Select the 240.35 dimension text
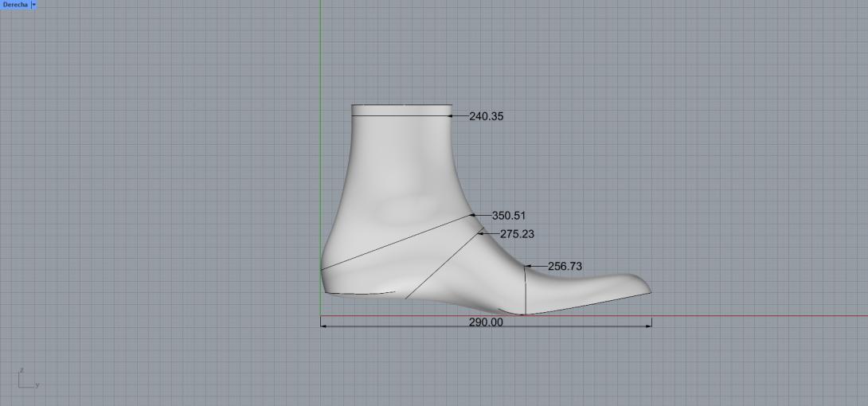 [x=486, y=116]
